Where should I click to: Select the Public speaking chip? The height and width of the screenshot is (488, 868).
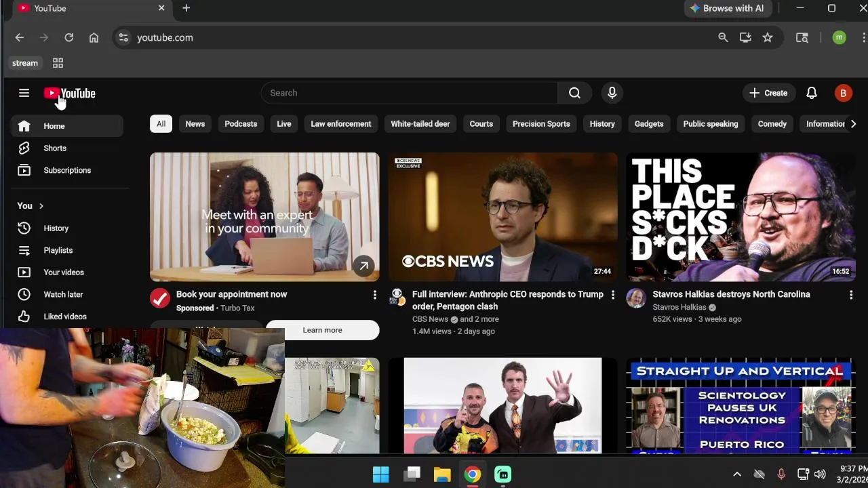pyautogui.click(x=710, y=124)
